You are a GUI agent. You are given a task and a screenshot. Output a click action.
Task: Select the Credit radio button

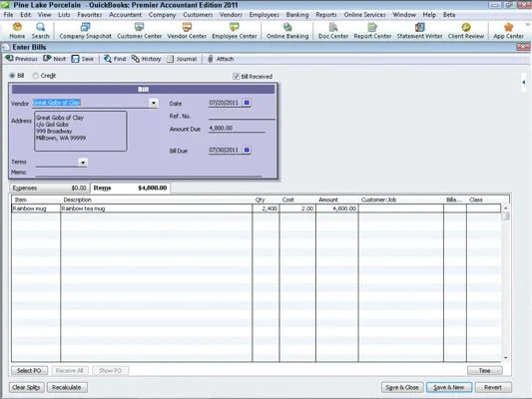[x=35, y=75]
